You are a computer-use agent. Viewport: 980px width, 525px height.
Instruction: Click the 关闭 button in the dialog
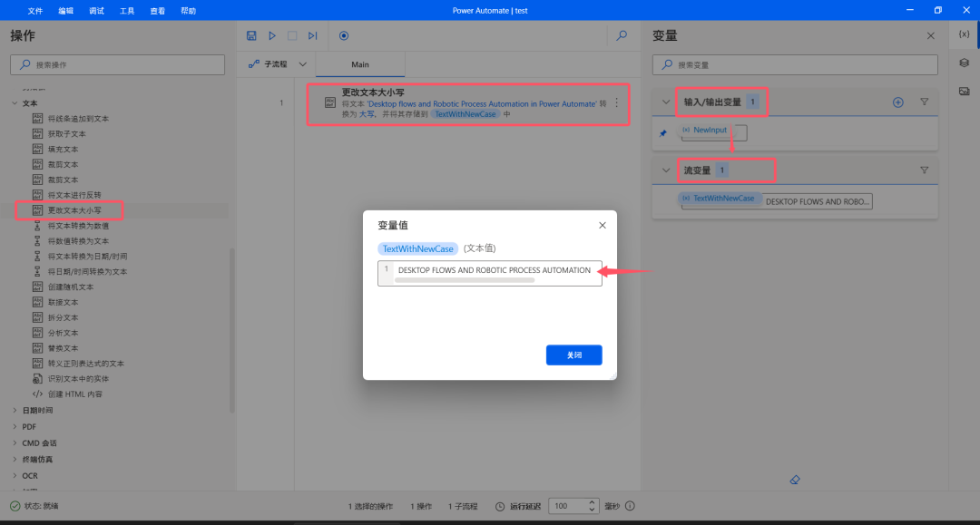point(573,355)
